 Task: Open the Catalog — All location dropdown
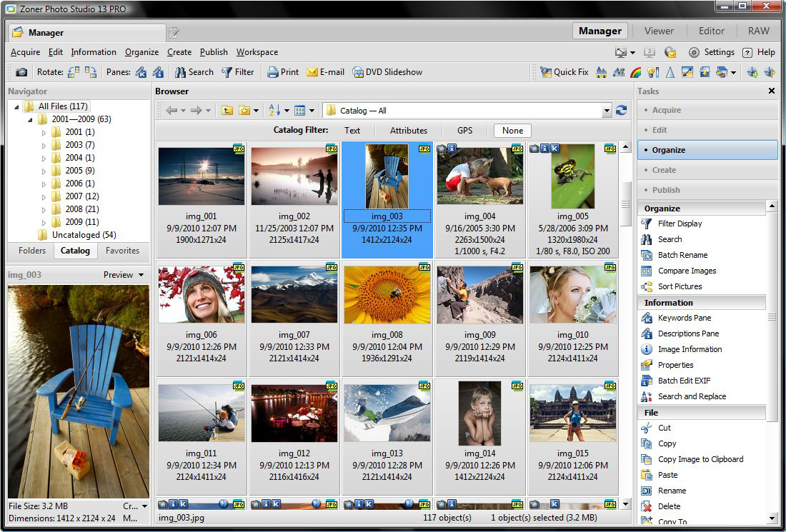pyautogui.click(x=607, y=111)
